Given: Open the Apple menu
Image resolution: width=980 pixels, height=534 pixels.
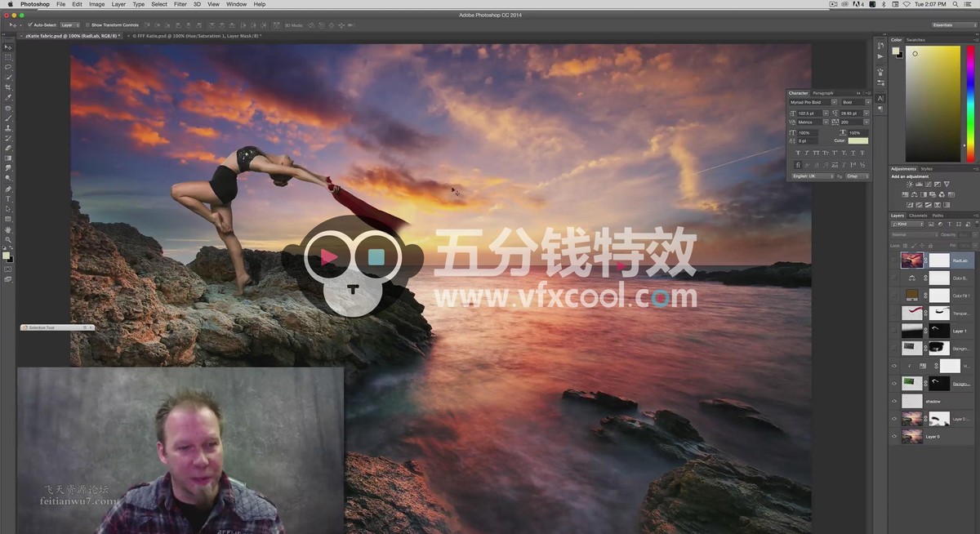Looking at the screenshot, I should [10, 4].
